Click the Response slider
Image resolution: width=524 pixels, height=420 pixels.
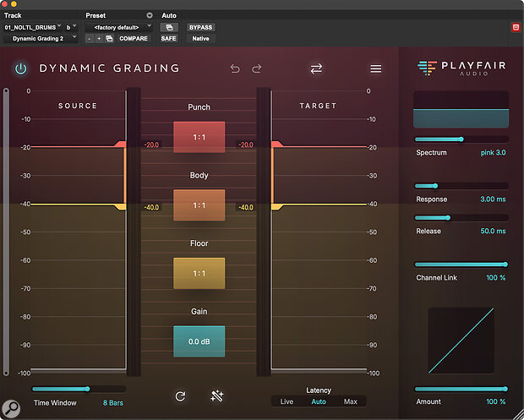pos(461,186)
